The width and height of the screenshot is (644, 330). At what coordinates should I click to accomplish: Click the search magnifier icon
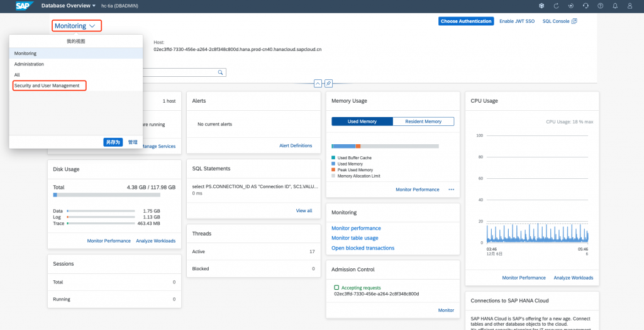221,72
